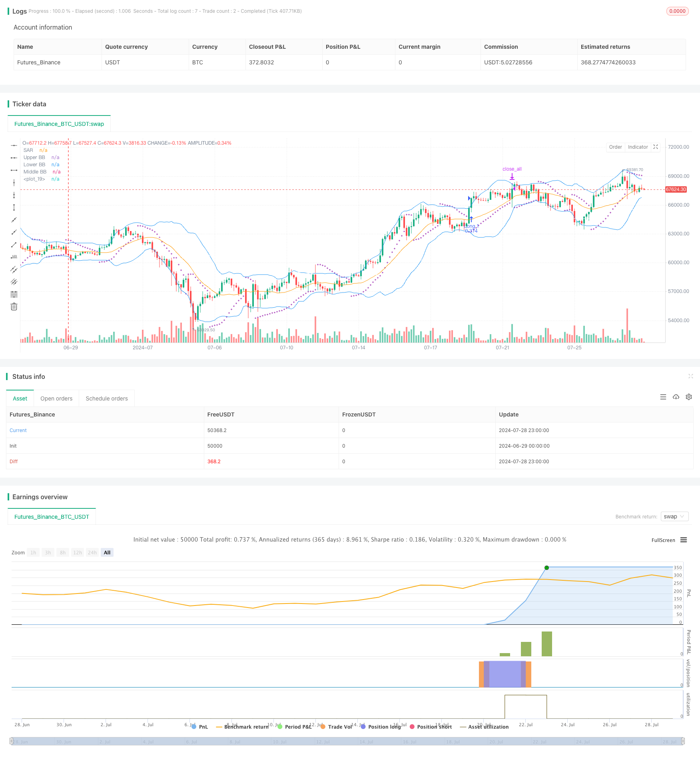The image size is (700, 757).
Task: Click the Order button on chart
Action: [615, 147]
